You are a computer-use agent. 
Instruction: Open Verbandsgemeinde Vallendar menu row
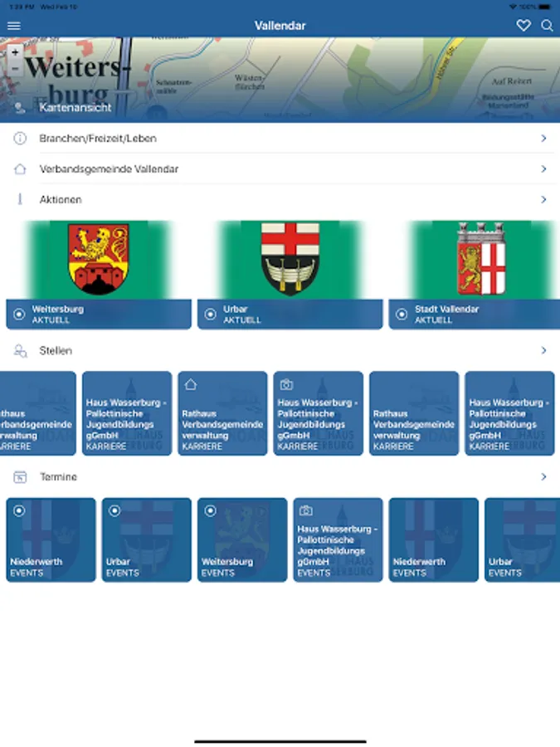click(280, 169)
